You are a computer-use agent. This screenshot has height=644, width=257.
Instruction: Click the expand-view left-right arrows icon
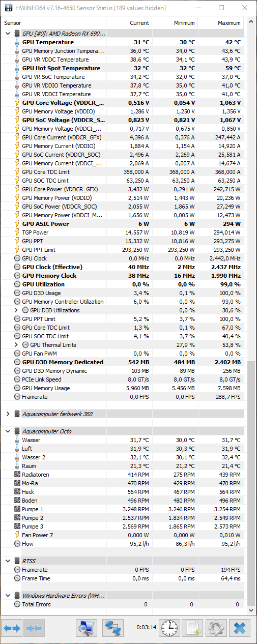tap(12, 628)
